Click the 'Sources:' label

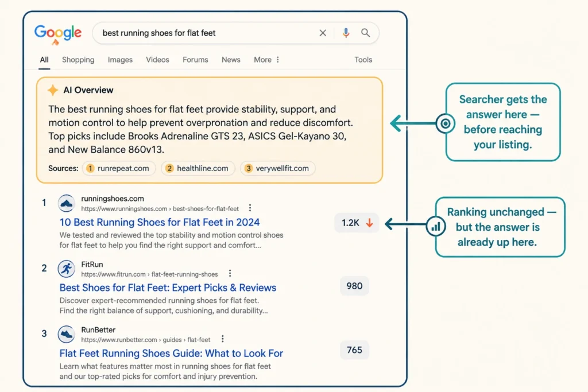pos(63,168)
